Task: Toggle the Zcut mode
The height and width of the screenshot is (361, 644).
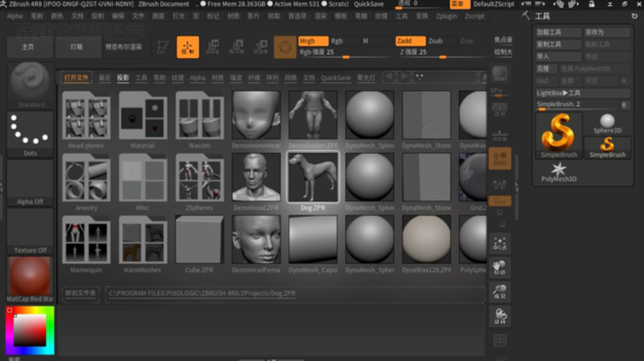Action: click(x=466, y=41)
